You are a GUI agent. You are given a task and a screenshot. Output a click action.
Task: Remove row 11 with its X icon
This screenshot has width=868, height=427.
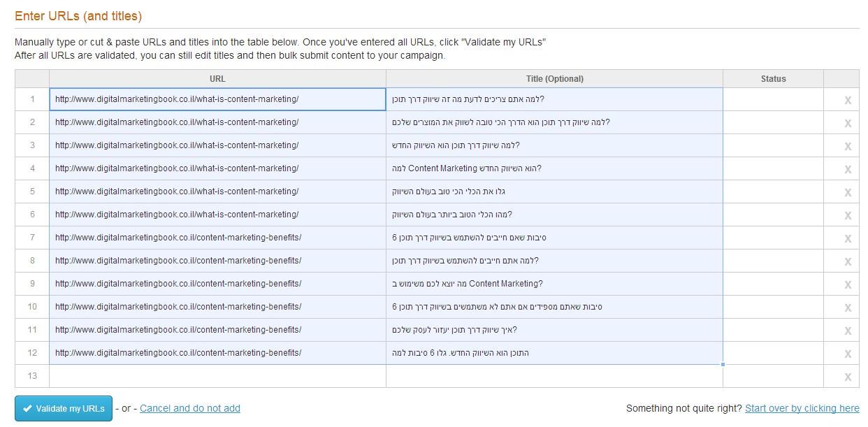coord(848,331)
